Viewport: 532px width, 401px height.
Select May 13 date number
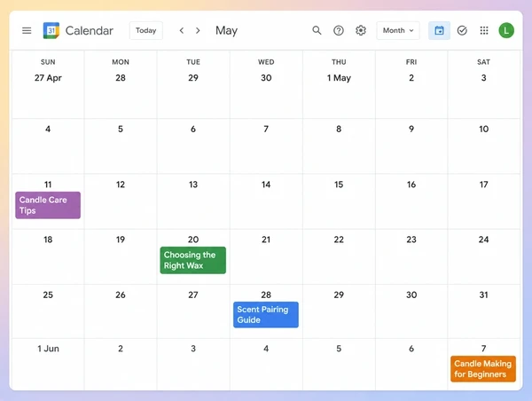(193, 185)
